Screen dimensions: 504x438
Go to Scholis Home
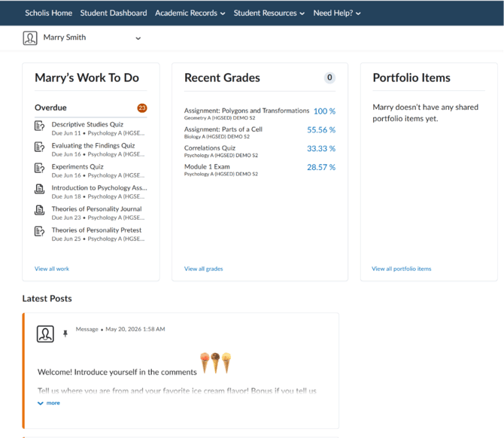(49, 14)
